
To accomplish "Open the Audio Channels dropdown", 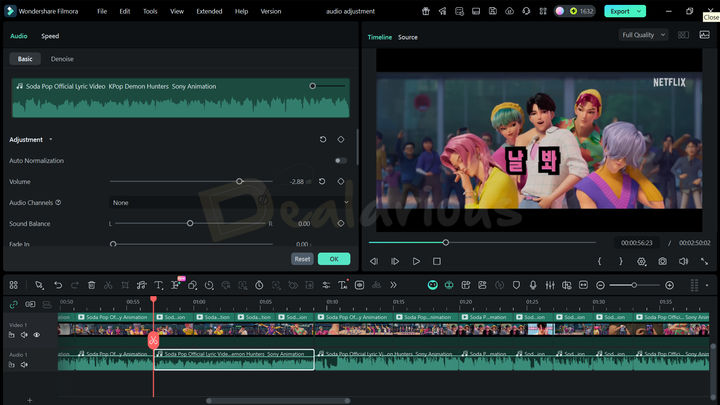I will pyautogui.click(x=230, y=202).
